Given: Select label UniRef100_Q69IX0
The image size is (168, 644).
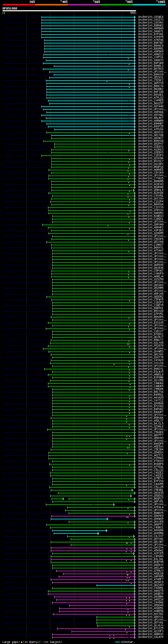Looking at the screenshot, I should tap(151, 132).
